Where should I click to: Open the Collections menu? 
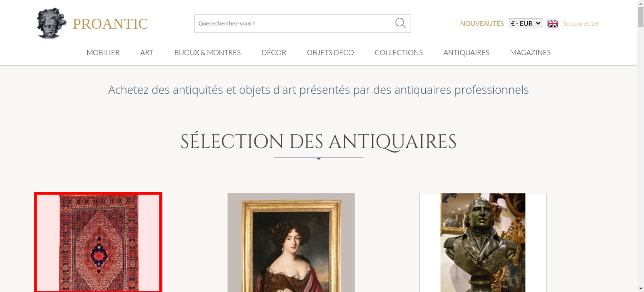[x=399, y=52]
